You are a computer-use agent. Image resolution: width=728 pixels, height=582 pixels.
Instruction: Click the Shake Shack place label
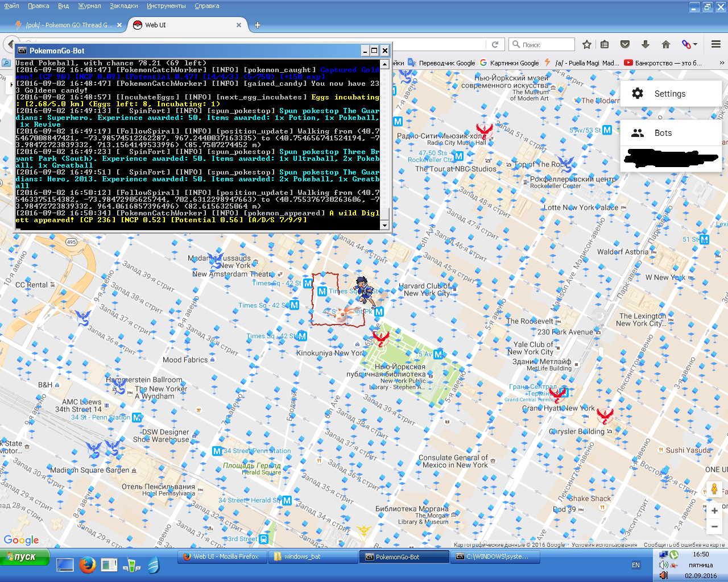590,498
